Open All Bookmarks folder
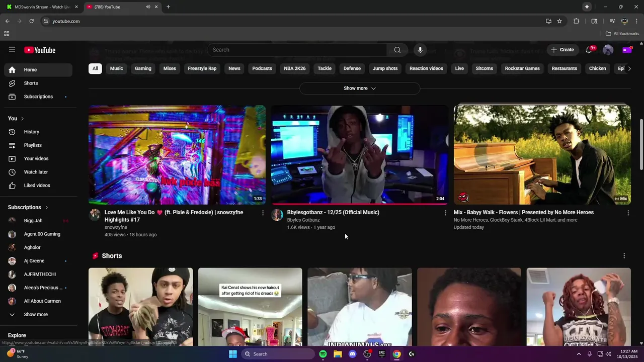Viewport: 644px width, 362px height. tap(622, 34)
